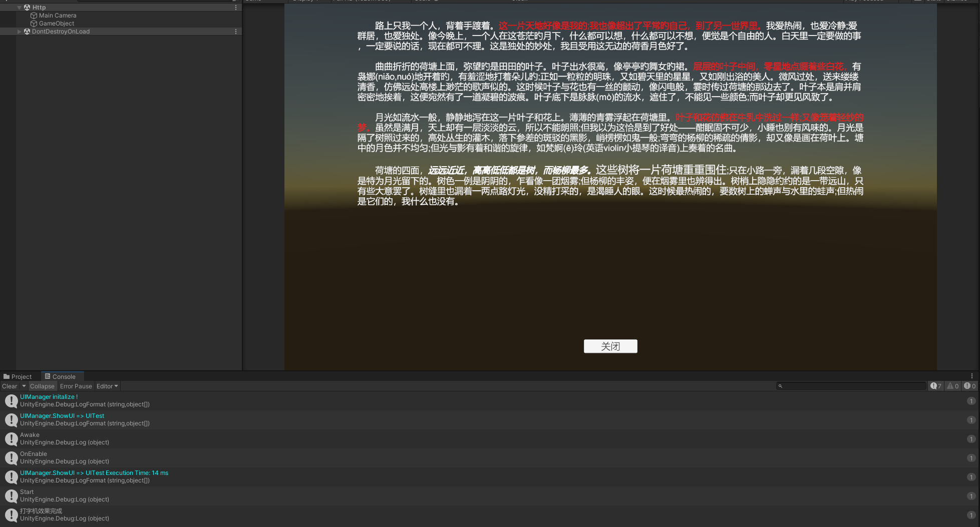Select the Start log entry
The height and width of the screenshot is (527, 980).
click(490, 496)
